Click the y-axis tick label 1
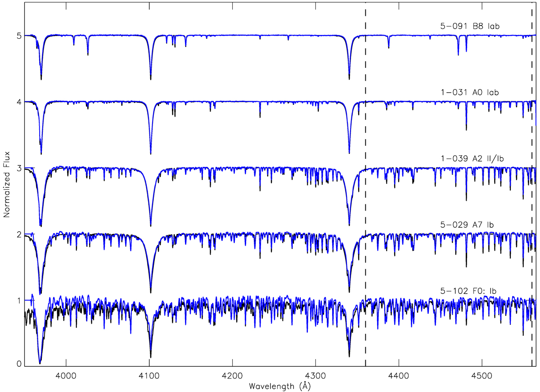The width and height of the screenshot is (540, 392). 19,300
